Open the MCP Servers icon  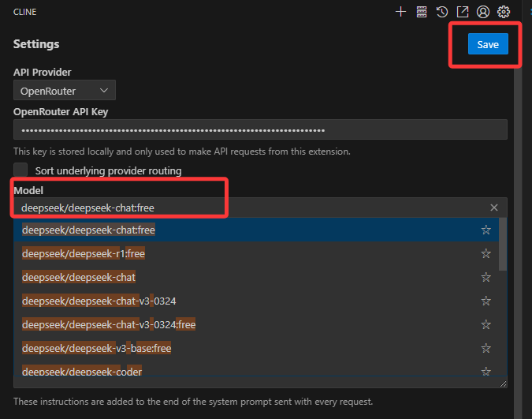tap(422, 12)
